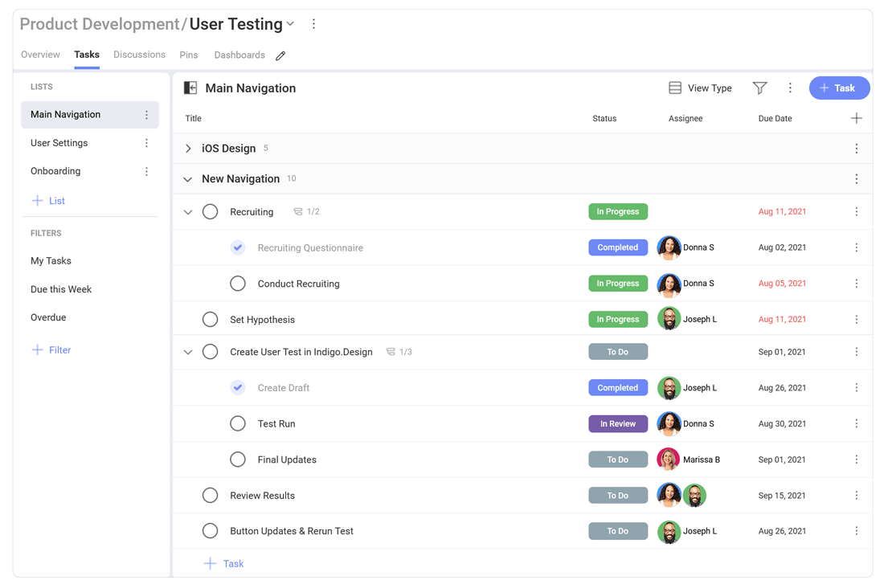Add a column with plus icon
Screen dimensions: 884x588
[x=856, y=119]
